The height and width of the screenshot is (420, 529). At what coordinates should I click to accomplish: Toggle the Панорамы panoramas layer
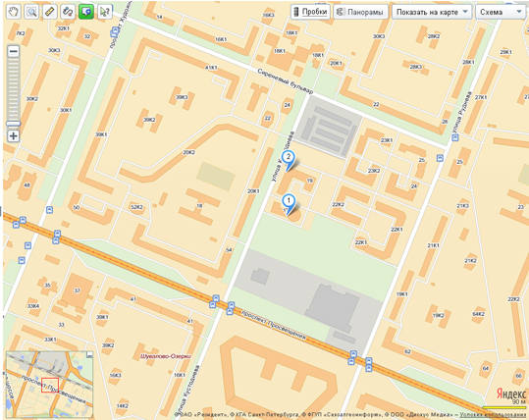coord(360,12)
